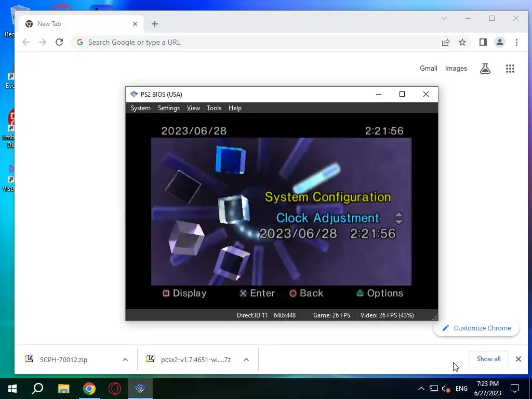Open a new Chrome tab with plus button
Screen dimensions: 532x399
[155, 24]
